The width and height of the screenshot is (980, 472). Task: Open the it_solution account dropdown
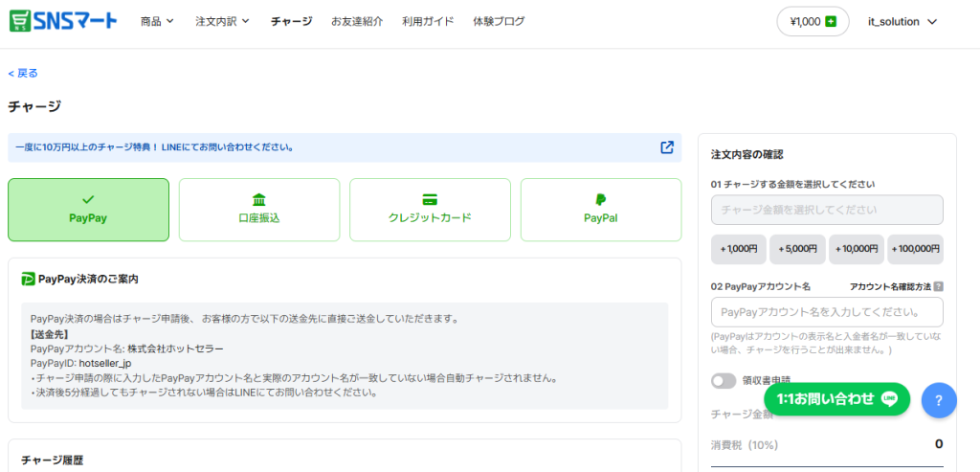click(902, 22)
